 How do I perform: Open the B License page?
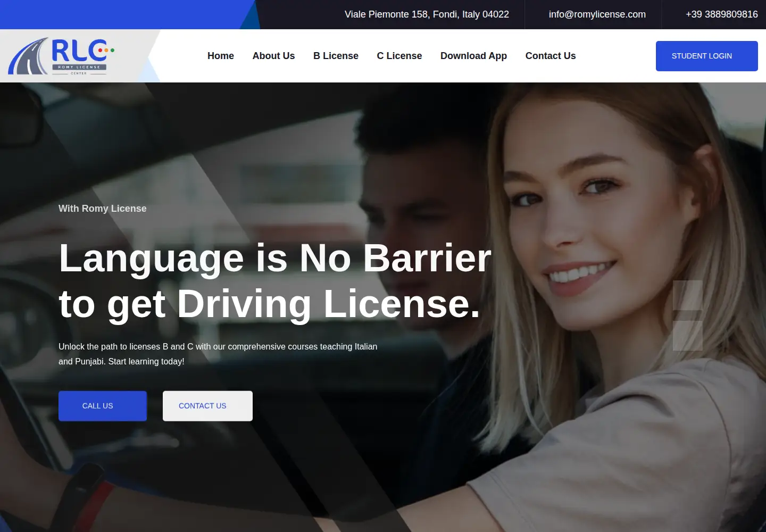(336, 56)
